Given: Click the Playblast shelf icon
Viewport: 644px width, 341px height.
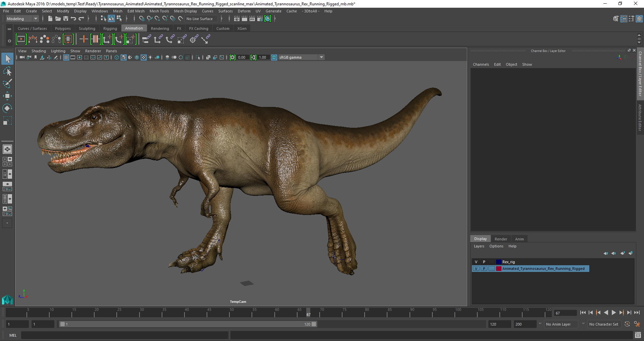Looking at the screenshot, I should click(x=21, y=39).
